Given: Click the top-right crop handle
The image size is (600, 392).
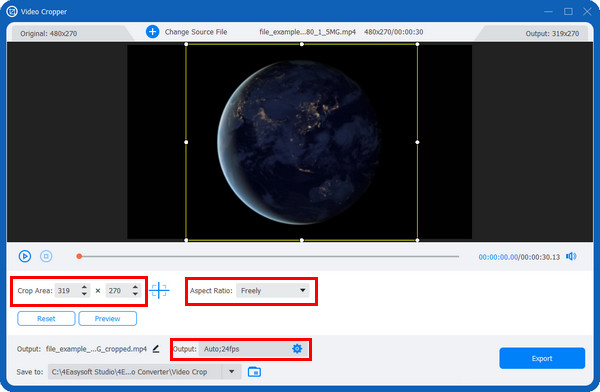Looking at the screenshot, I should coord(417,44).
